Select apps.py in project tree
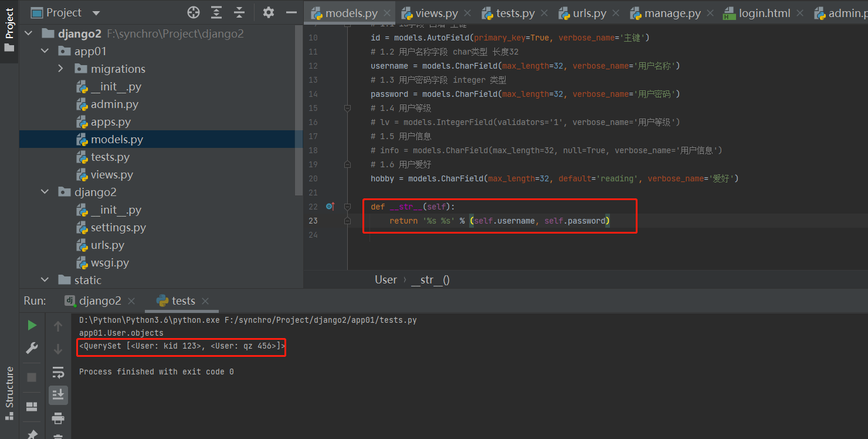 110,122
